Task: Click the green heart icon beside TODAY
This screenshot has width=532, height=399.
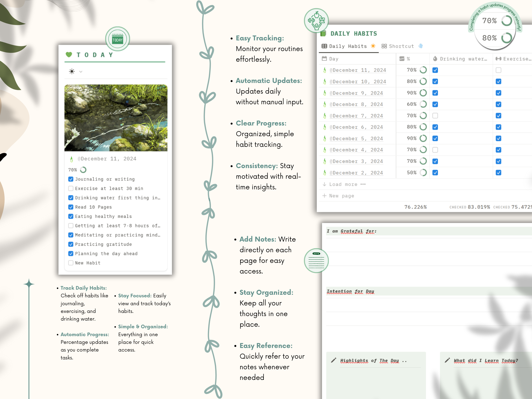Action: click(x=69, y=55)
